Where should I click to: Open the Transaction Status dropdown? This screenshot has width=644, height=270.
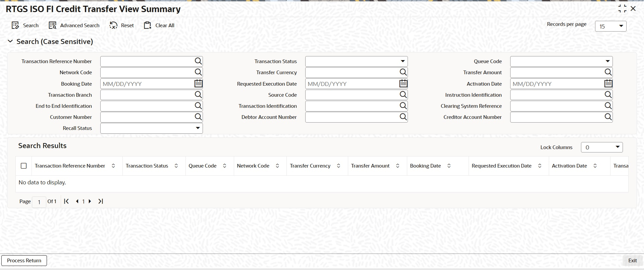(356, 61)
